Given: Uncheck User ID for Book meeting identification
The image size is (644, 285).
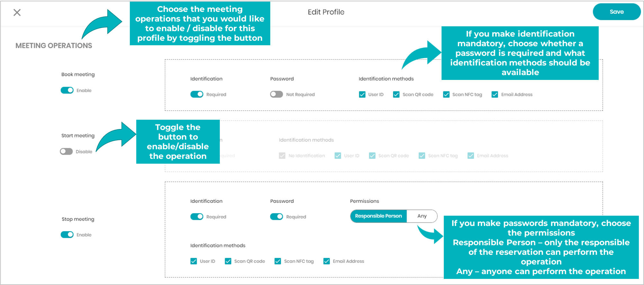Looking at the screenshot, I should point(362,94).
